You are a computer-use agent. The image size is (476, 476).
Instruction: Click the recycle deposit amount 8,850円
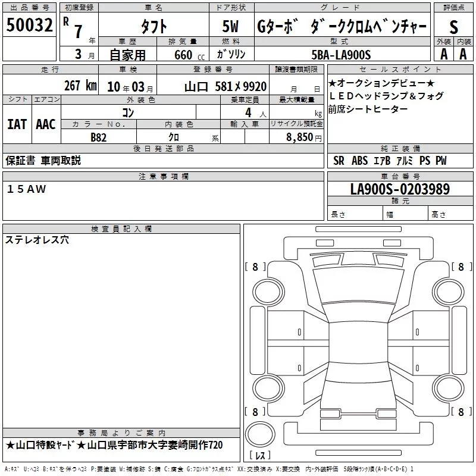pos(305,136)
